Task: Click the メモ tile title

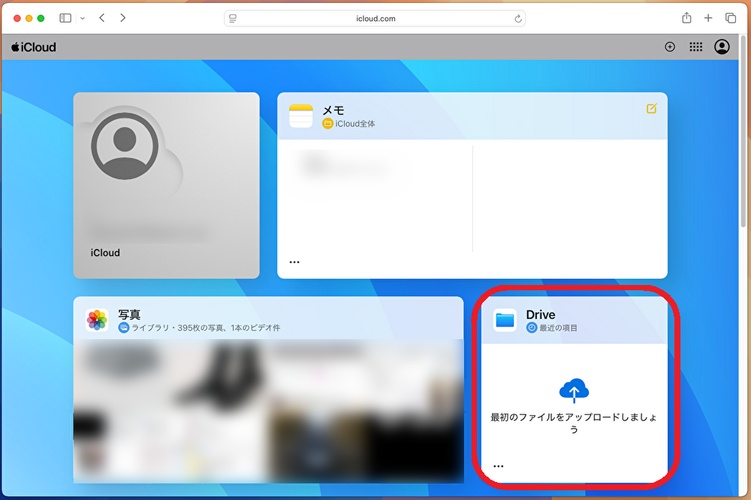Action: 333,111
